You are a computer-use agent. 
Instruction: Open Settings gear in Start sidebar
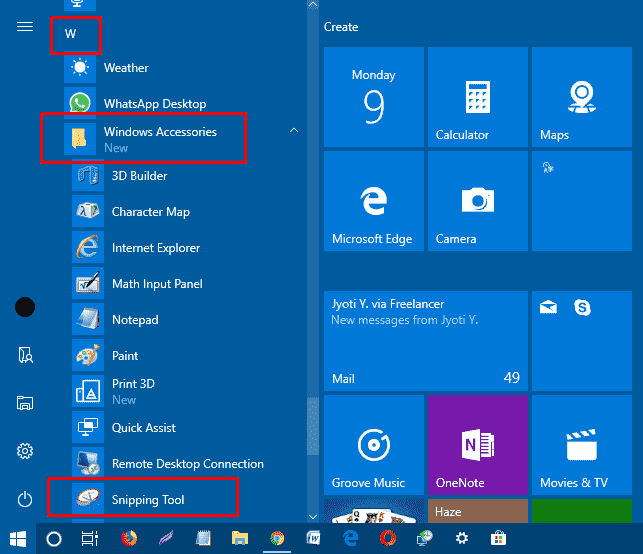(25, 451)
